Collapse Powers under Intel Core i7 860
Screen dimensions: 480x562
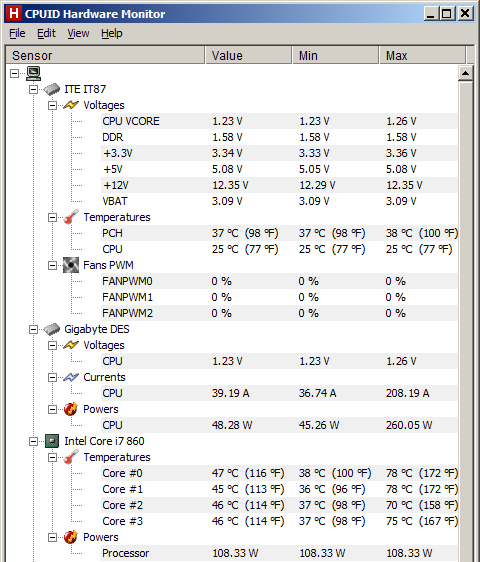tap(52, 537)
